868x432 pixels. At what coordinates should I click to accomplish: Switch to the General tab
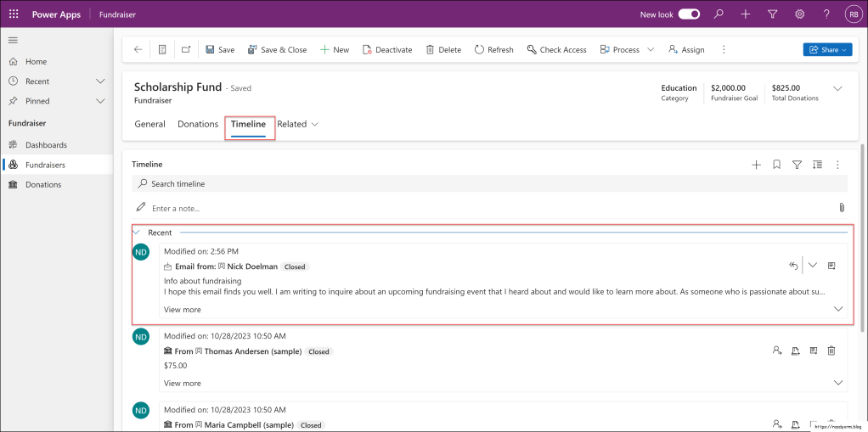coord(149,124)
